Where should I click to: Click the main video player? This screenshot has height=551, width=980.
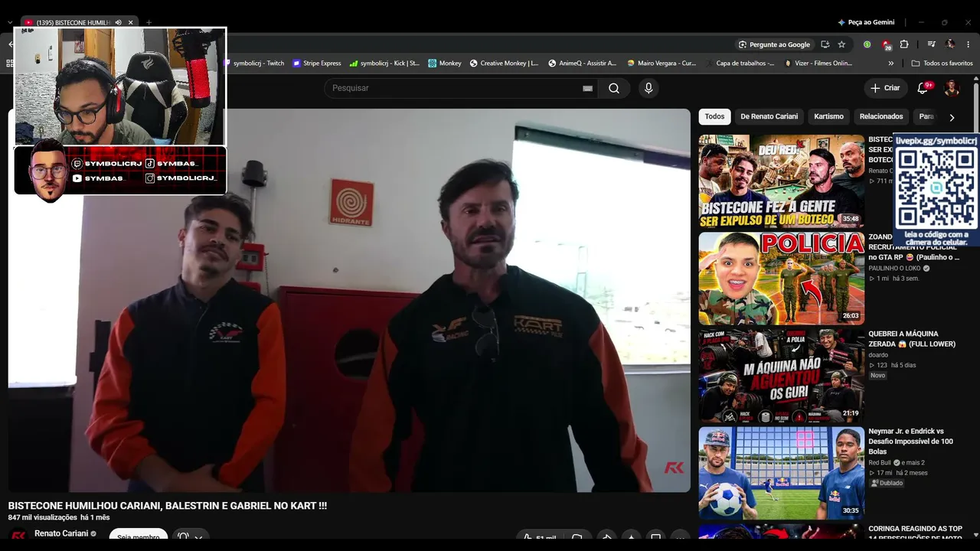point(349,300)
